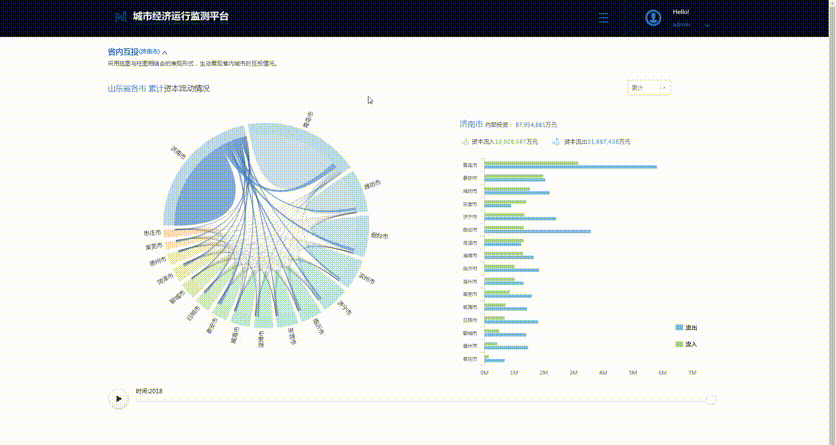This screenshot has height=445, width=836.
Task: Click the user avatar icon
Action: pyautogui.click(x=653, y=18)
